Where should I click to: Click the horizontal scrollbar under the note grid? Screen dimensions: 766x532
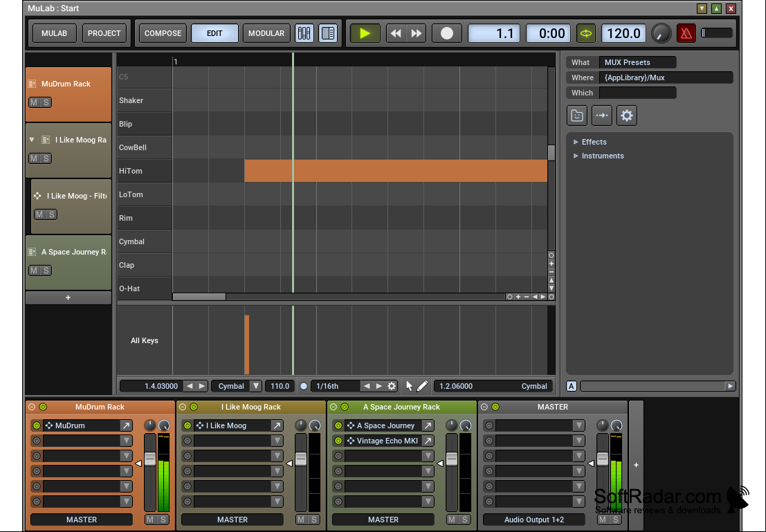(199, 297)
